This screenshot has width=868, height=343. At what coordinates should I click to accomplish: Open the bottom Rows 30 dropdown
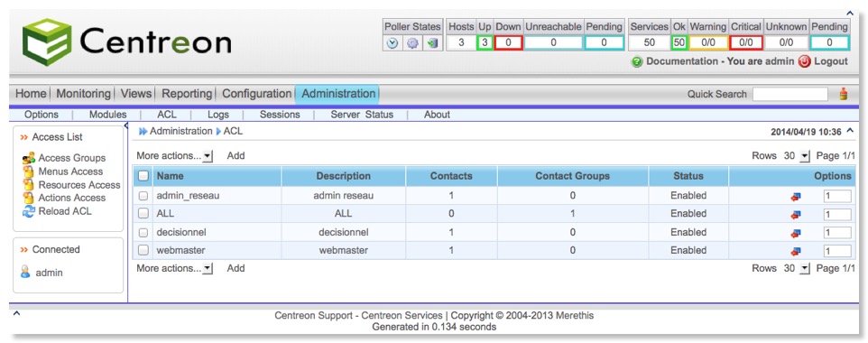pos(797,269)
